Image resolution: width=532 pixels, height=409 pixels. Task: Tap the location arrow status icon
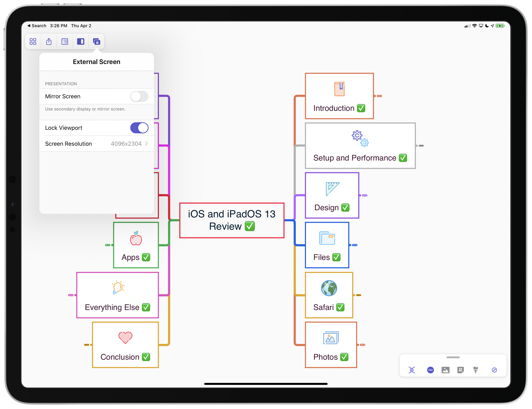click(492, 26)
